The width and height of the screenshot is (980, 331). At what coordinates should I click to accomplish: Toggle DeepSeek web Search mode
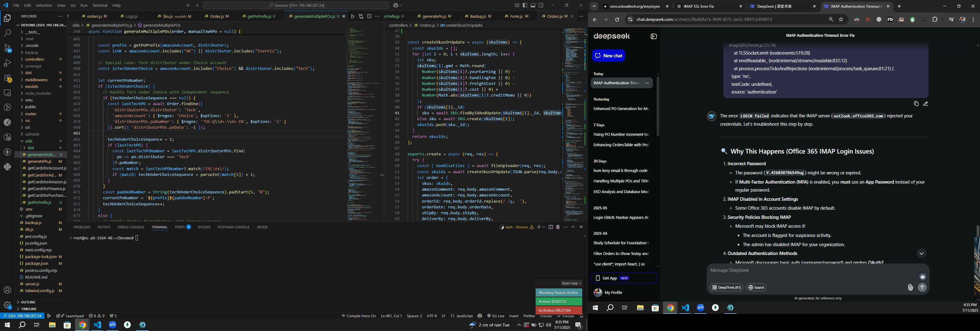[756, 287]
